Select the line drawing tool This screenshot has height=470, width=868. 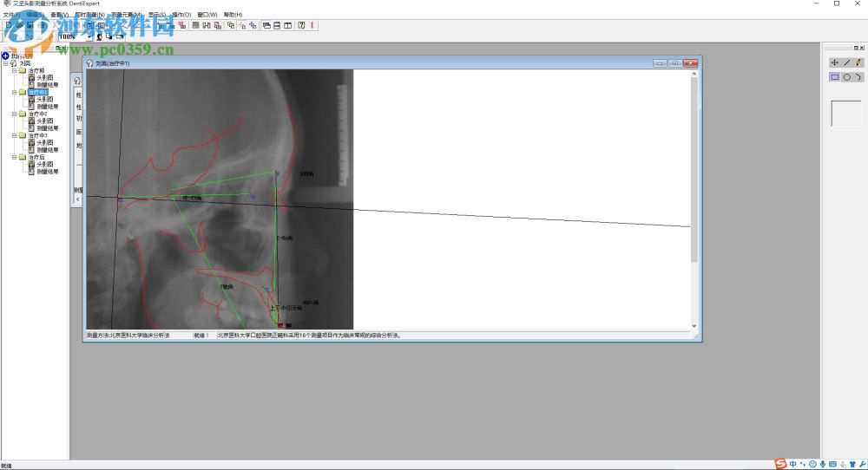coord(847,62)
